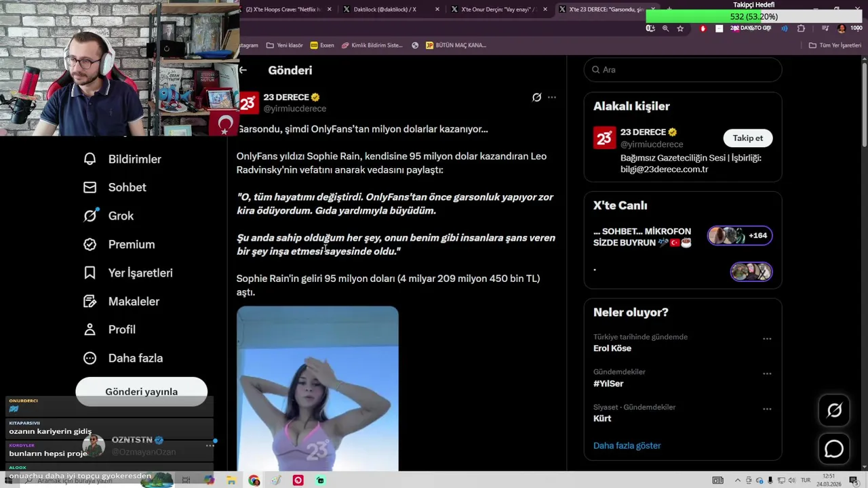
Task: Open Erol Köse trending topic
Action: click(x=612, y=348)
